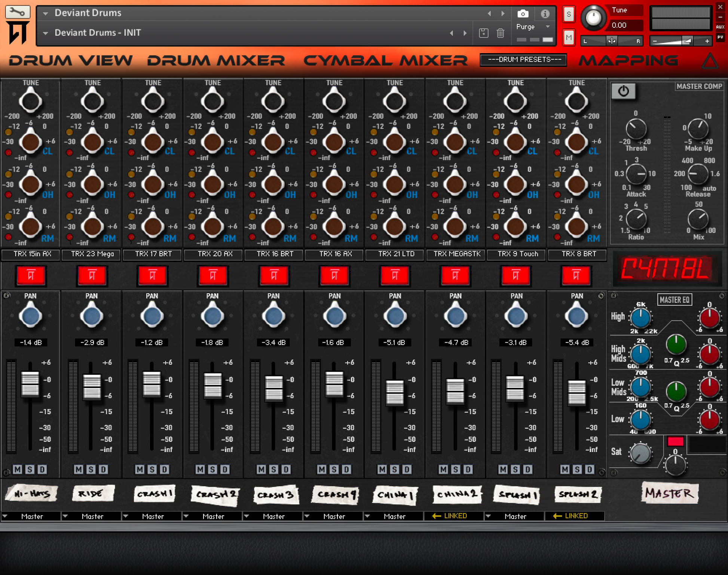Open the Hi-Hats output Master dropdown

pyautogui.click(x=31, y=516)
